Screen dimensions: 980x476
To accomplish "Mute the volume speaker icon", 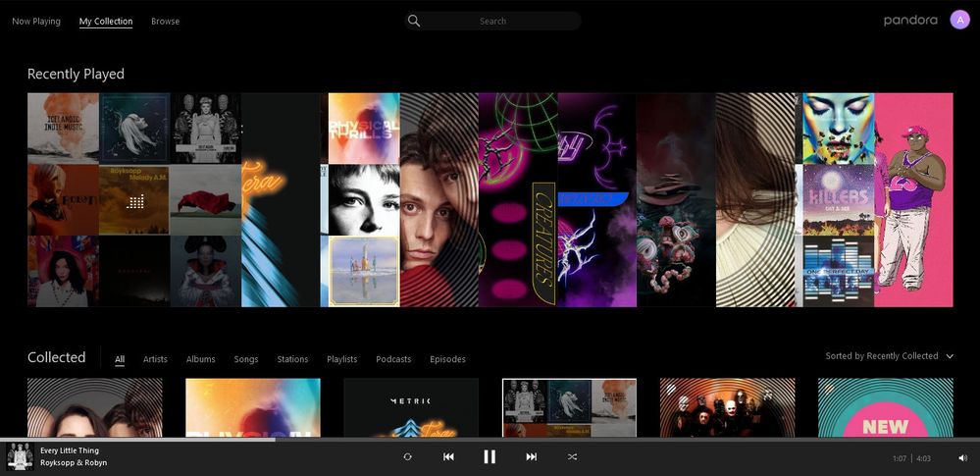I will click(961, 457).
